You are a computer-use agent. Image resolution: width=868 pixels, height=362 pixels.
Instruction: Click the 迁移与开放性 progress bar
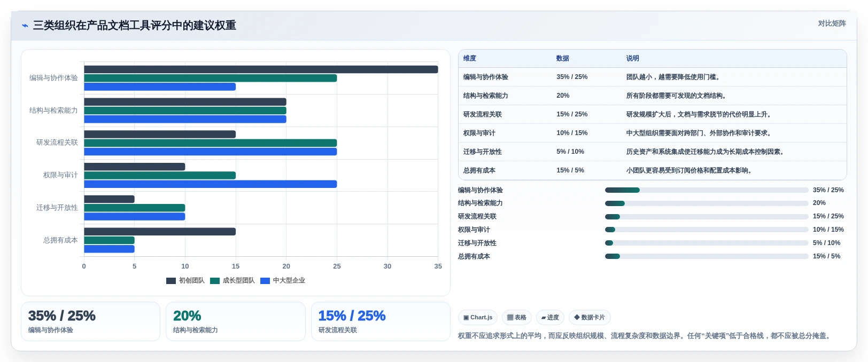707,243
